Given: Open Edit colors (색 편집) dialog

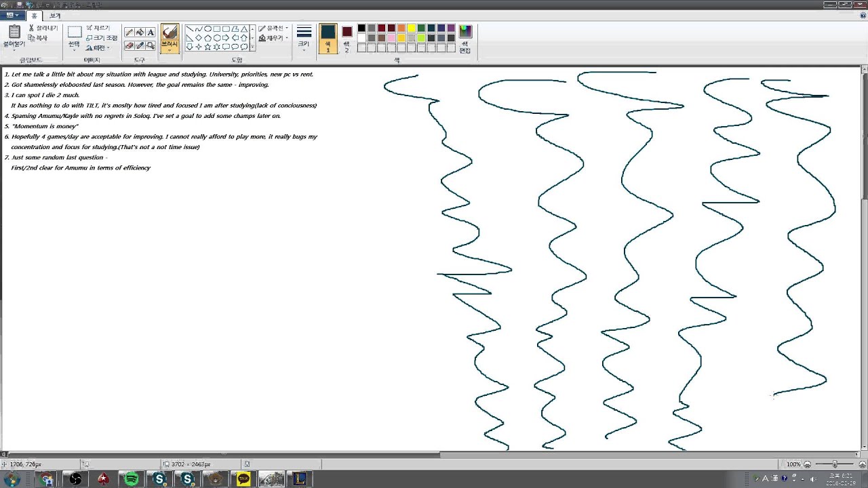Looking at the screenshot, I should [x=465, y=39].
